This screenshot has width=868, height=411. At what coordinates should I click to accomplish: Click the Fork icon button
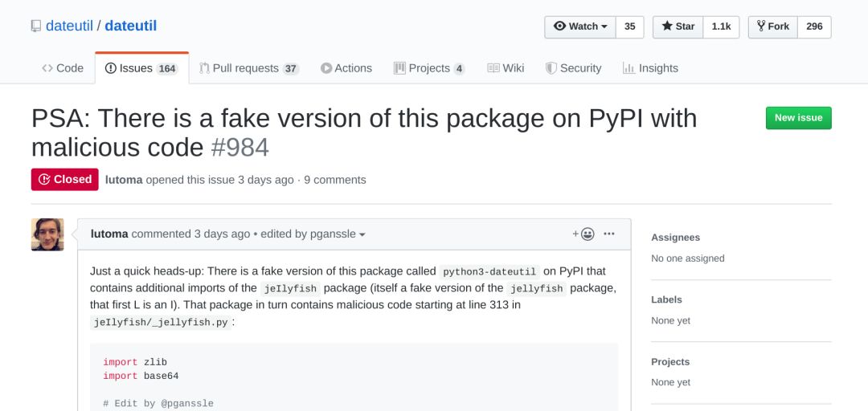click(x=773, y=26)
